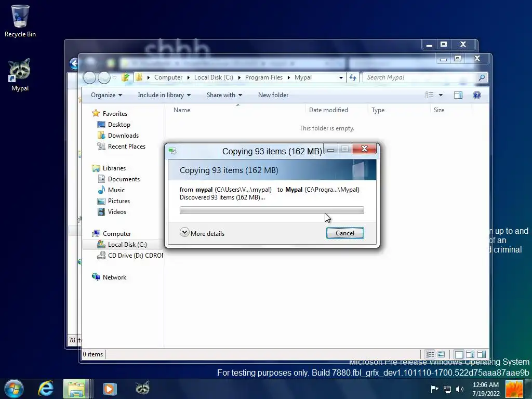Screen dimensions: 532x399
Task: Expand arrow after Program Files breadcrumb
Action: coord(288,77)
